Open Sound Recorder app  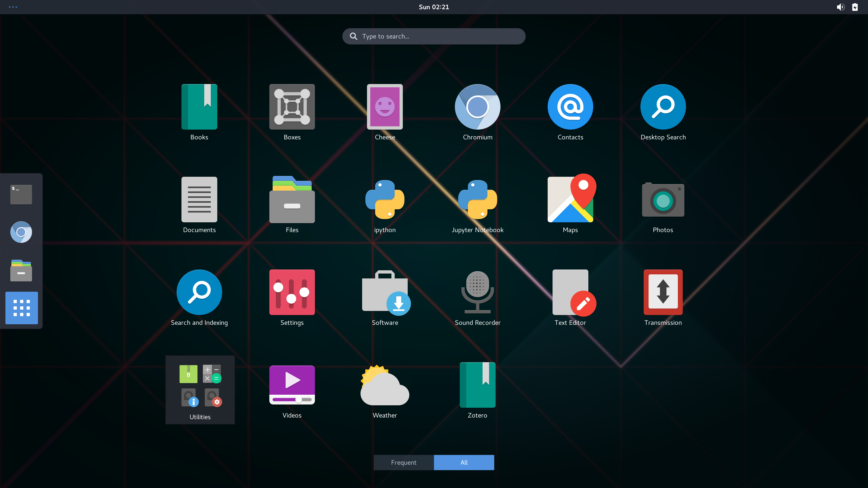477,292
